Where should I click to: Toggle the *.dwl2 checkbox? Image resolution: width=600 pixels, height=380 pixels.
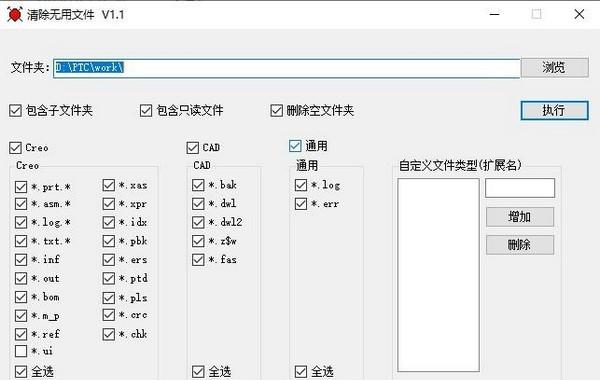[198, 222]
